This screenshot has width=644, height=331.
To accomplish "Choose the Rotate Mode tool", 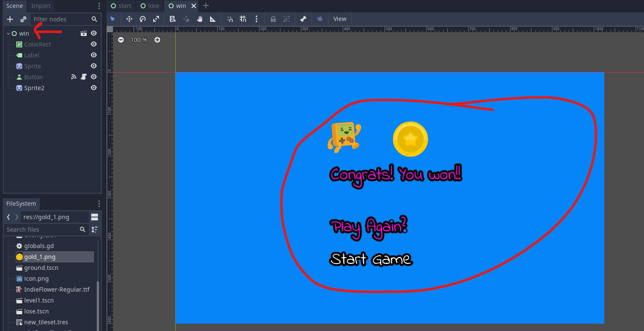I will (x=143, y=19).
